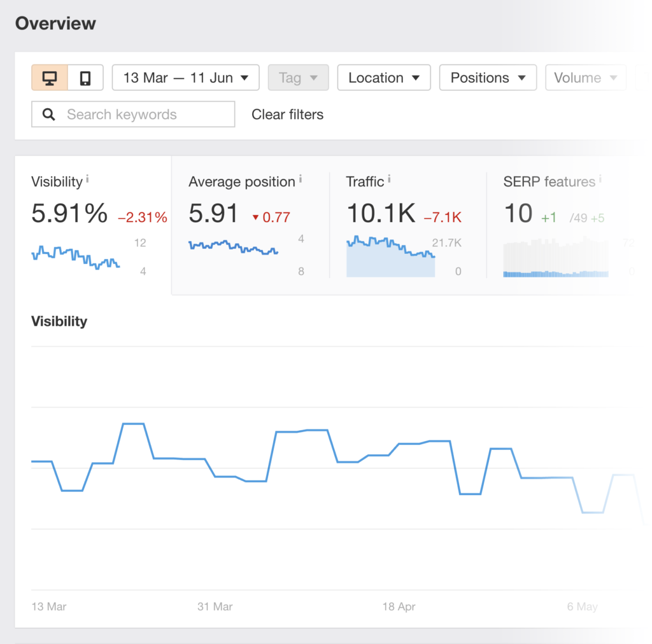The image size is (652, 644).
Task: Click the info icon next to Visibility
Action: (87, 180)
